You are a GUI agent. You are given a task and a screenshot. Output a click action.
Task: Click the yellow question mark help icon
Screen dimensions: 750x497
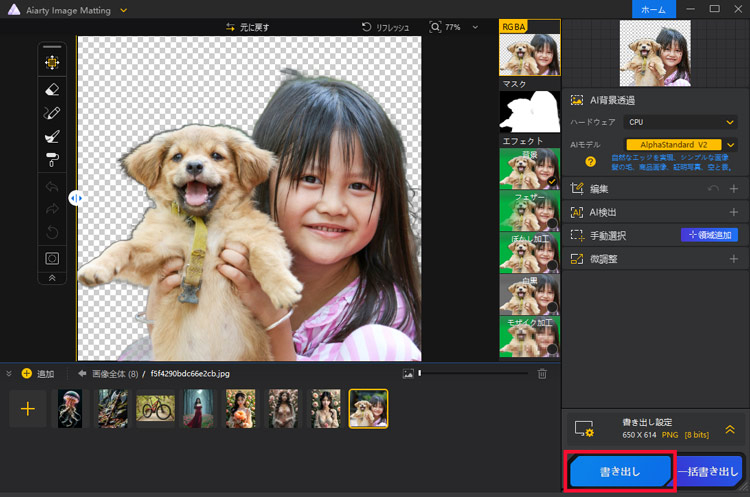point(590,162)
